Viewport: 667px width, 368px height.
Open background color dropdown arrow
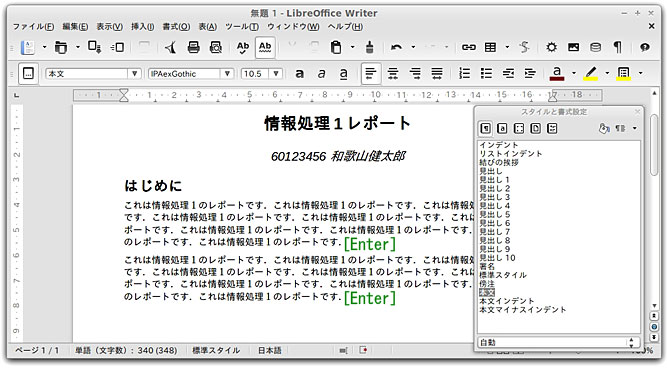click(x=640, y=73)
